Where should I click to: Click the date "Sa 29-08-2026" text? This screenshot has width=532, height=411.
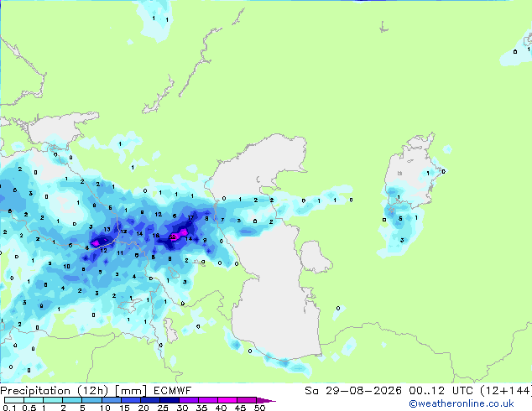click(353, 391)
